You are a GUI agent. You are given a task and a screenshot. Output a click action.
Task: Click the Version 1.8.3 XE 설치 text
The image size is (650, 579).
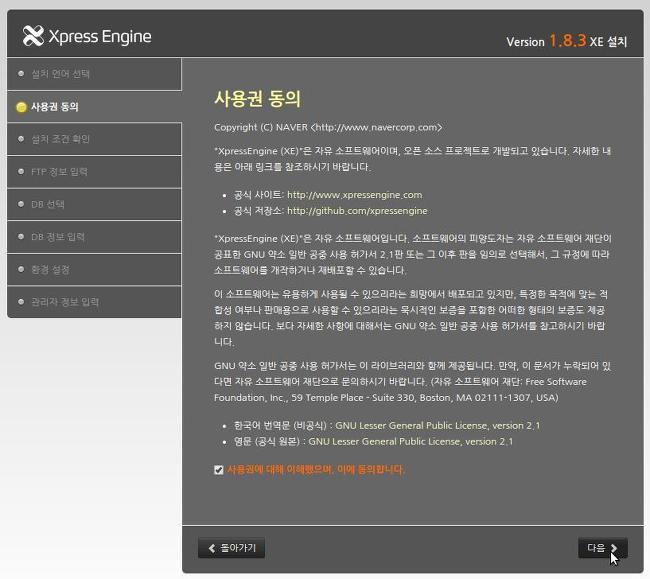pos(566,41)
